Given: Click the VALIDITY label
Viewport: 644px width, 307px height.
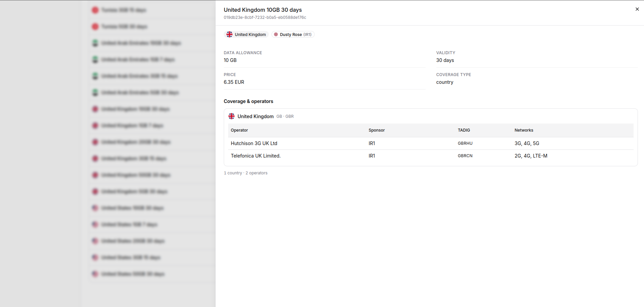Looking at the screenshot, I should click(x=445, y=53).
